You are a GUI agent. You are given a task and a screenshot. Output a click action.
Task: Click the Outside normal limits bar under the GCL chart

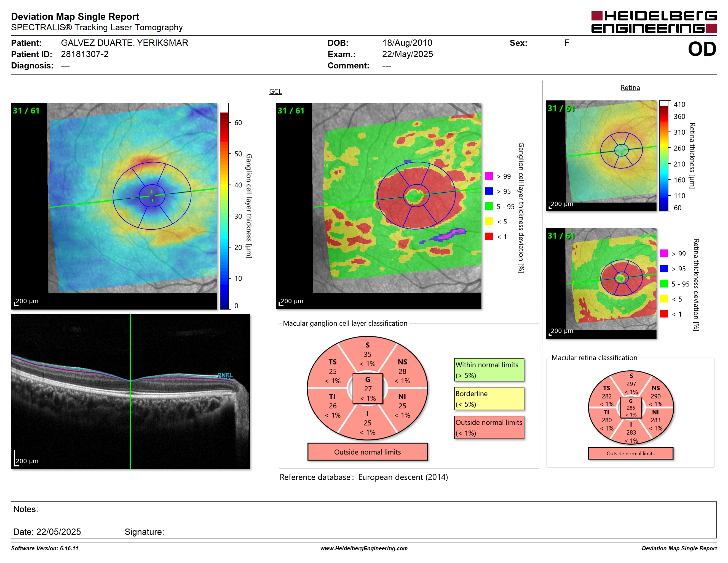(x=367, y=452)
